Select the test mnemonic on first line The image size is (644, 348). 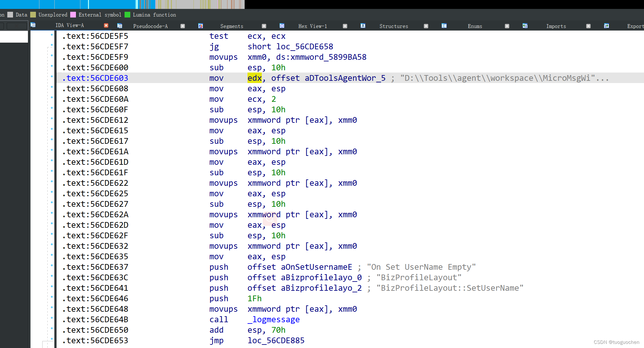tap(219, 36)
